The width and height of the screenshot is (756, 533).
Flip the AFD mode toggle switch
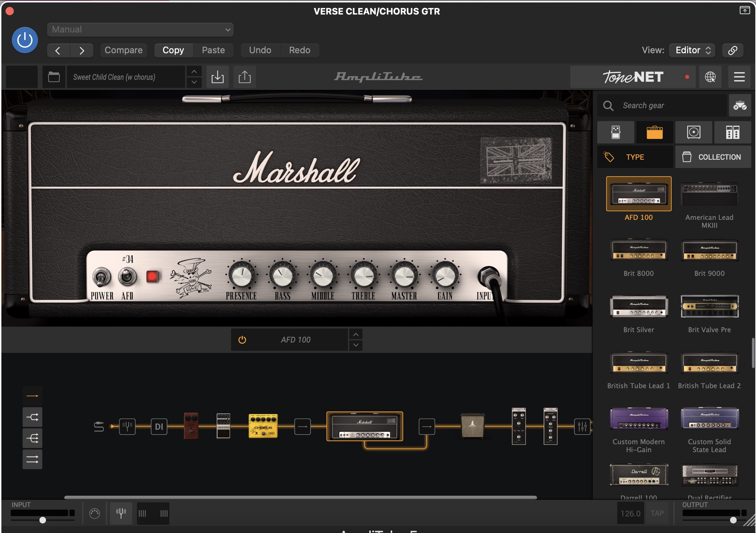127,277
